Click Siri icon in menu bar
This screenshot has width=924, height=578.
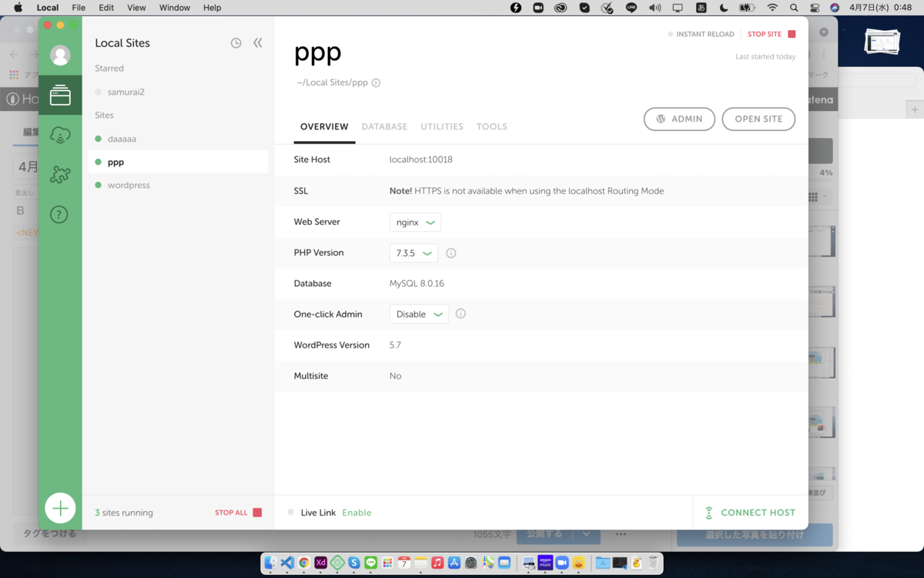pos(835,8)
